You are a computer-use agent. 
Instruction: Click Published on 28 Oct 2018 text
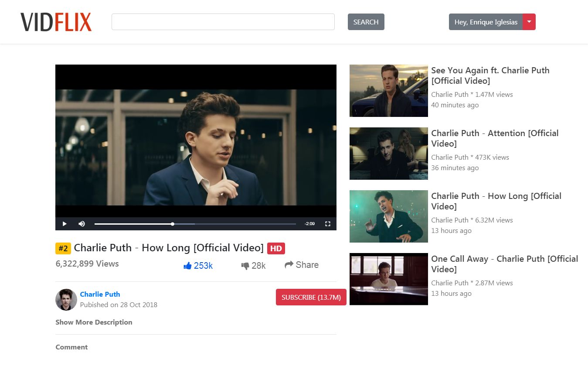click(x=119, y=305)
